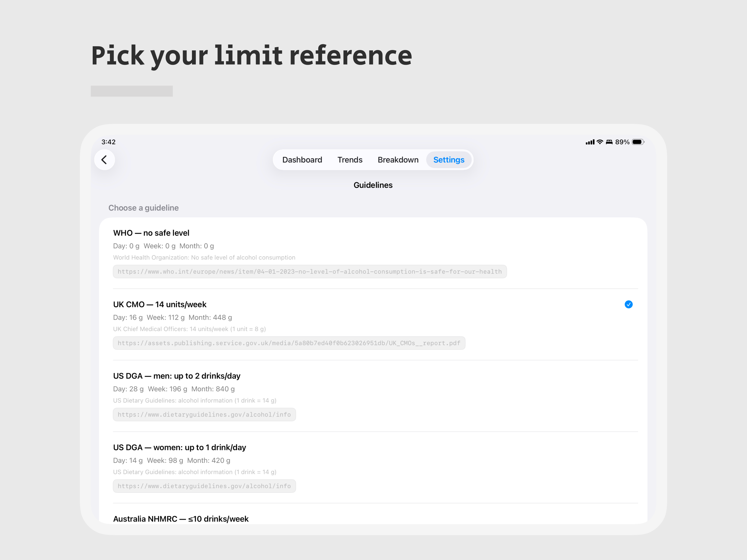Screen dimensions: 747x560
Task: Tap 'Day: 0 g Week: 0 g Month: 0 g'
Action: point(164,246)
